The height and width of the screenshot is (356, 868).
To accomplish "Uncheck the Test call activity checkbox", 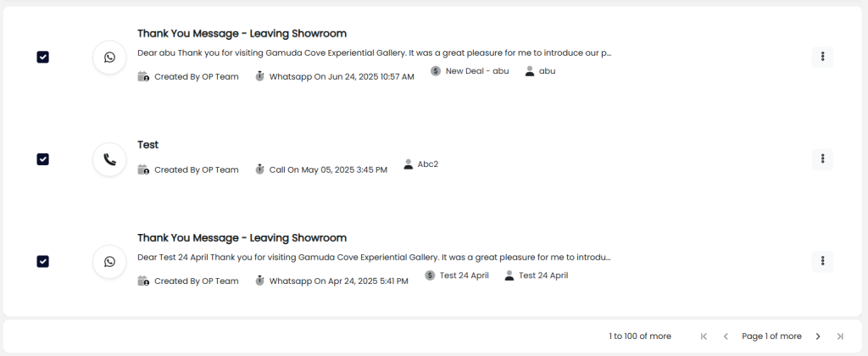I will coord(43,159).
